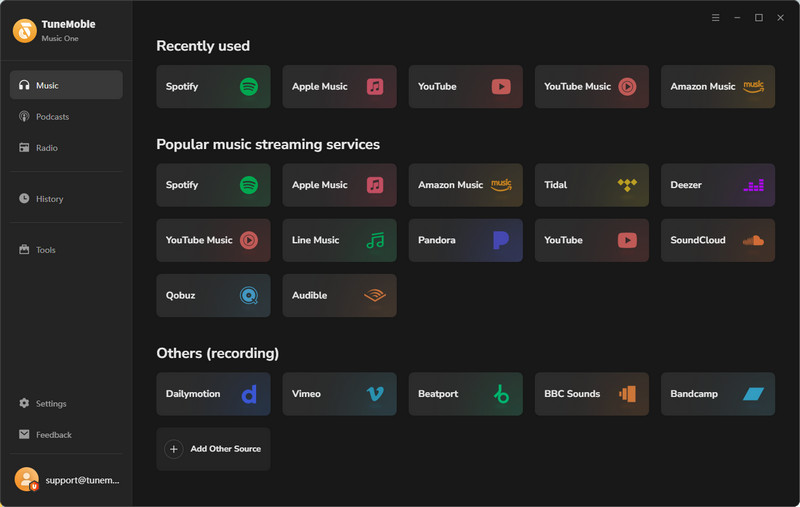This screenshot has width=800, height=507.
Task: Open the Pandora service card
Action: 465,240
